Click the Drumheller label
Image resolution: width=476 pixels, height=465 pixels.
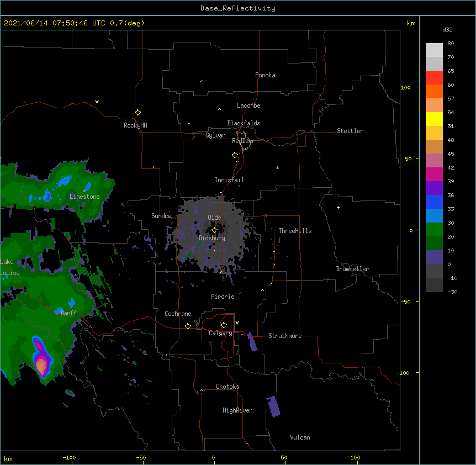pos(352,269)
